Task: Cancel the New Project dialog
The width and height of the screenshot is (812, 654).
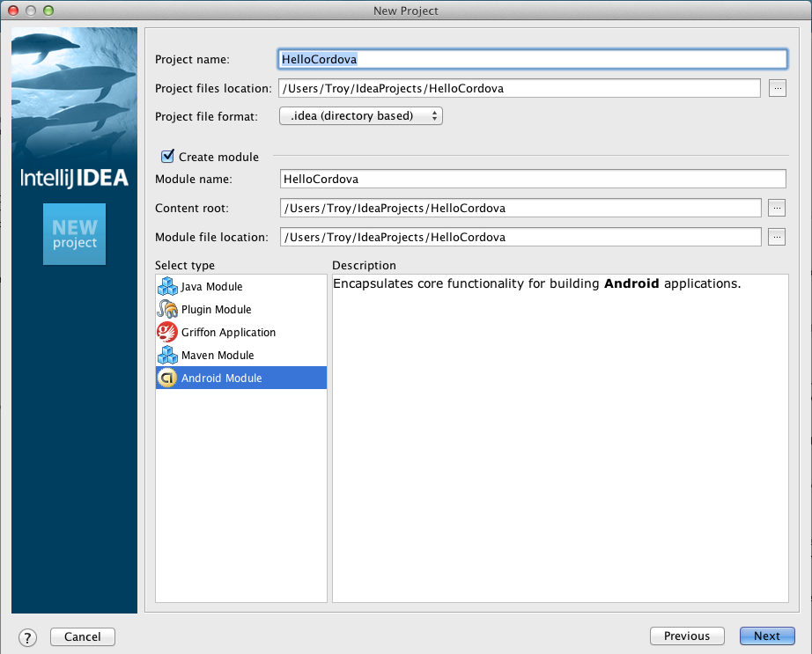Action: point(82,636)
